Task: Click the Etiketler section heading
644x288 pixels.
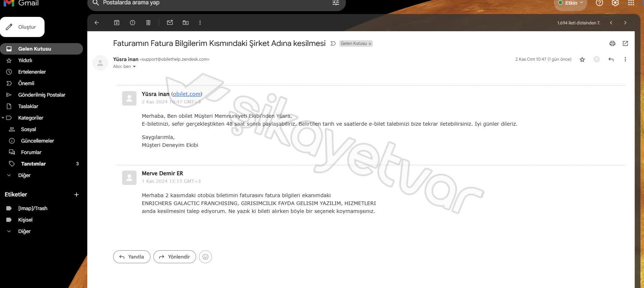Action: click(x=16, y=195)
